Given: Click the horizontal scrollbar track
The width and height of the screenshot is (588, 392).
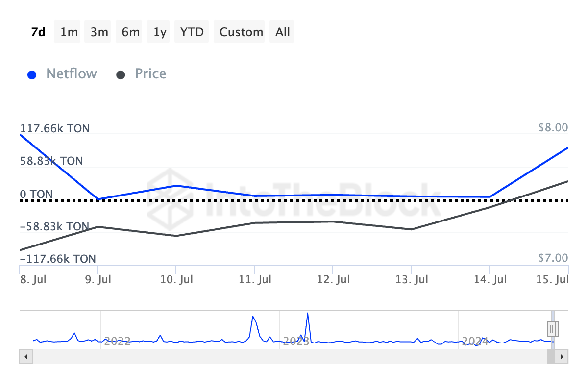Looking at the screenshot, I should pyautogui.click(x=284, y=356).
